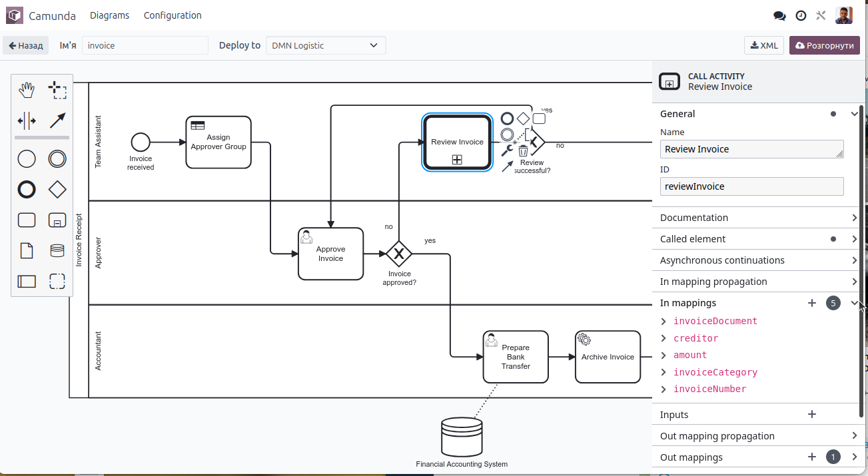Append end event from context pad
Screen dimensions: 868x476
(507, 119)
